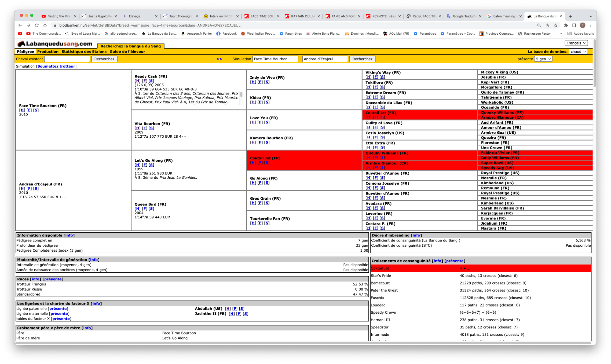
Task: Open AOL Mail (79) bookmark
Action: coord(396,33)
